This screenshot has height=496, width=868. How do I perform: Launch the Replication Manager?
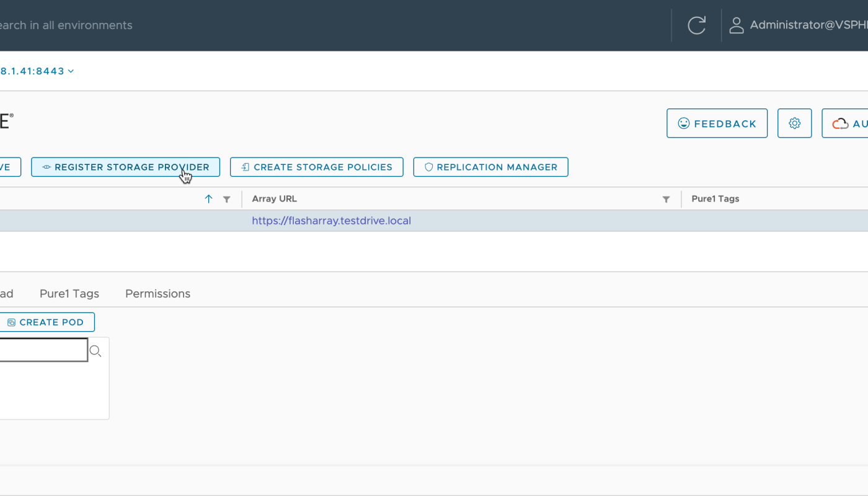pos(490,167)
